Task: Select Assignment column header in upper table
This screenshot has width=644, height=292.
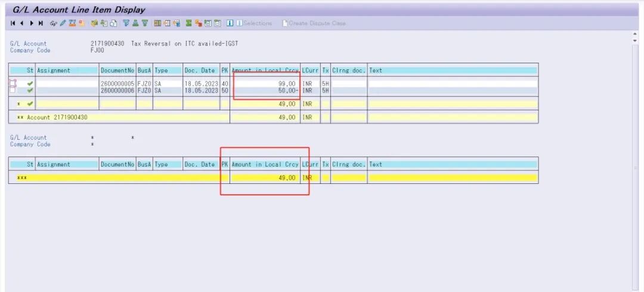Action: (67, 70)
